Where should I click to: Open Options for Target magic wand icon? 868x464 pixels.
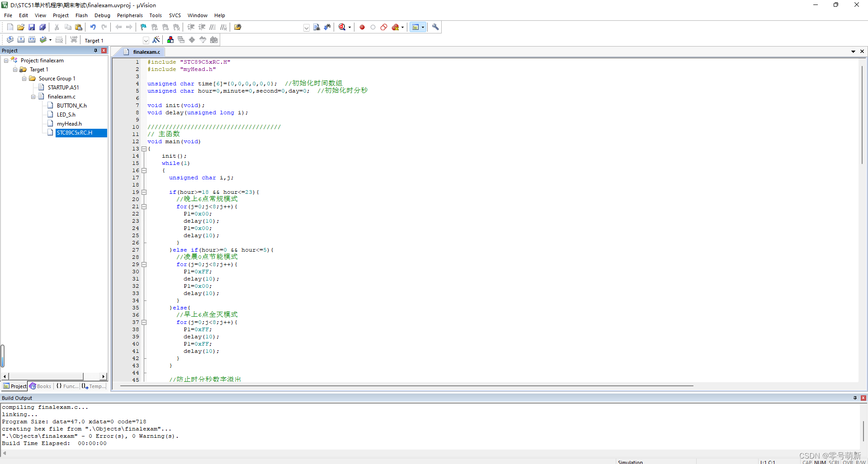(156, 40)
